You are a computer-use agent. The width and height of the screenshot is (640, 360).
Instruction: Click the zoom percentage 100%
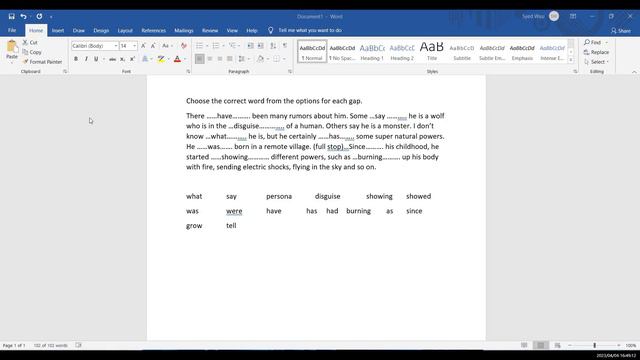pos(631,346)
